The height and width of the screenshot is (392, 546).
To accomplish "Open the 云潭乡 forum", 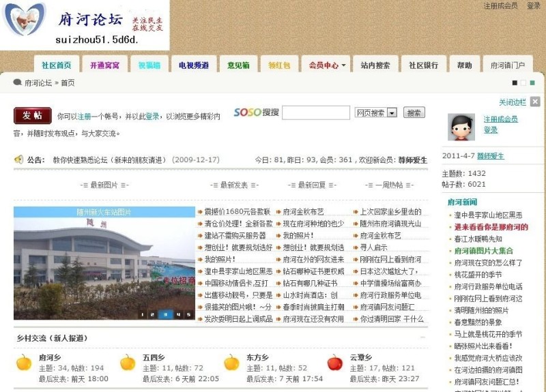I will (x=361, y=357).
